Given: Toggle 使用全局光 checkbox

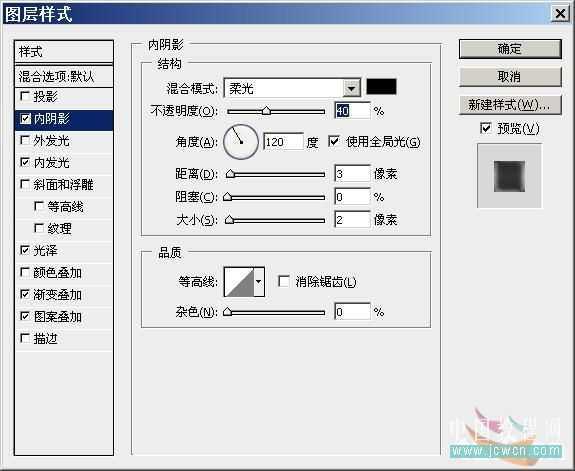Looking at the screenshot, I should [x=334, y=141].
